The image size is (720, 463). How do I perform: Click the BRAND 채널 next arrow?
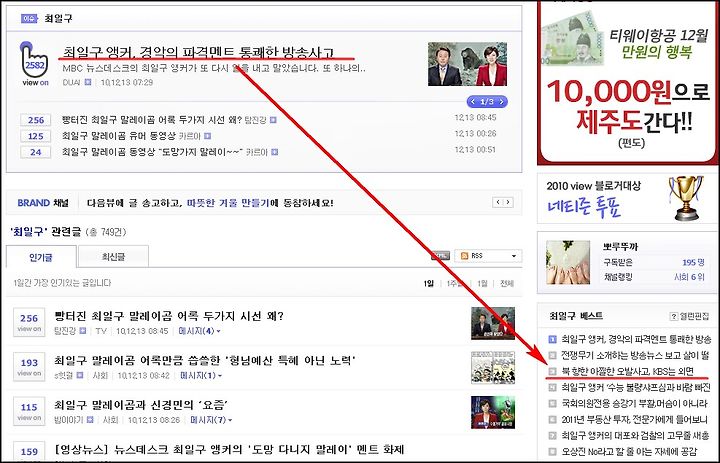508,202
